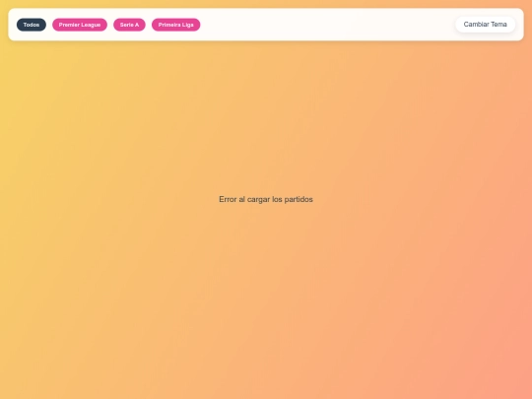Filter matches by Premier League
The image size is (532, 399).
[80, 25]
